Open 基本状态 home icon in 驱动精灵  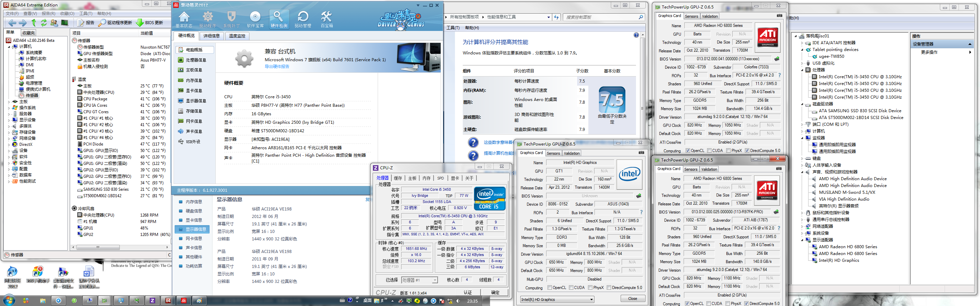coord(184,19)
